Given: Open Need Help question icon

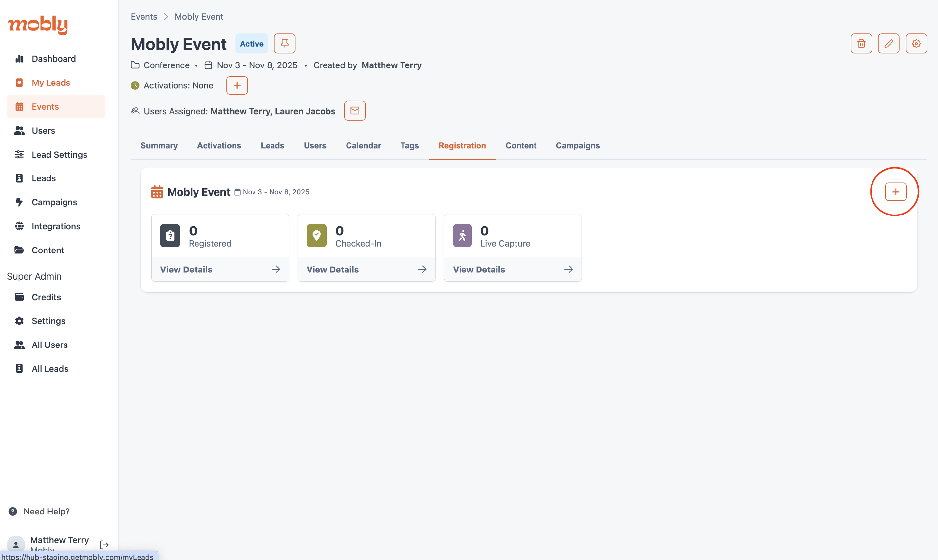Looking at the screenshot, I should (13, 511).
